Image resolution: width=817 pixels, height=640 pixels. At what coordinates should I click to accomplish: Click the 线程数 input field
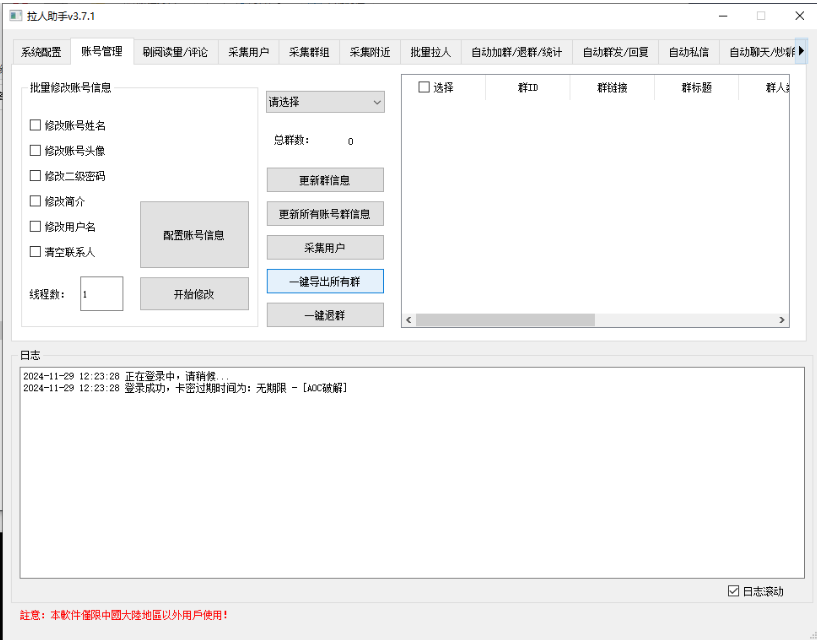(101, 294)
